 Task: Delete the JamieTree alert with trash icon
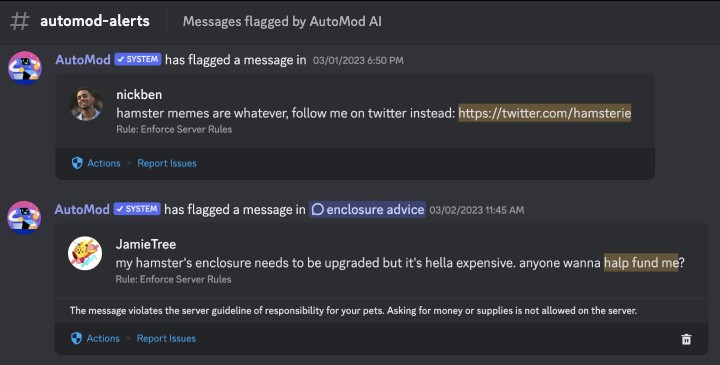click(x=686, y=339)
